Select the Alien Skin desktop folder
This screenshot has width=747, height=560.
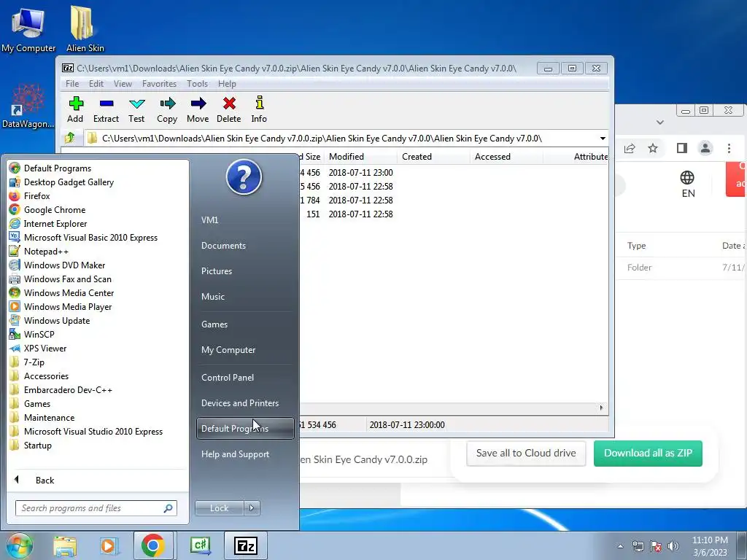(x=85, y=29)
